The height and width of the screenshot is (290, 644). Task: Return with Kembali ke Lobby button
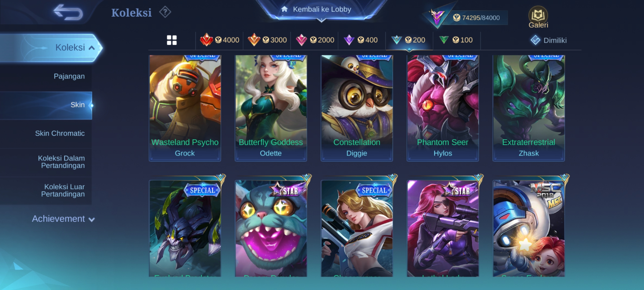point(322,9)
